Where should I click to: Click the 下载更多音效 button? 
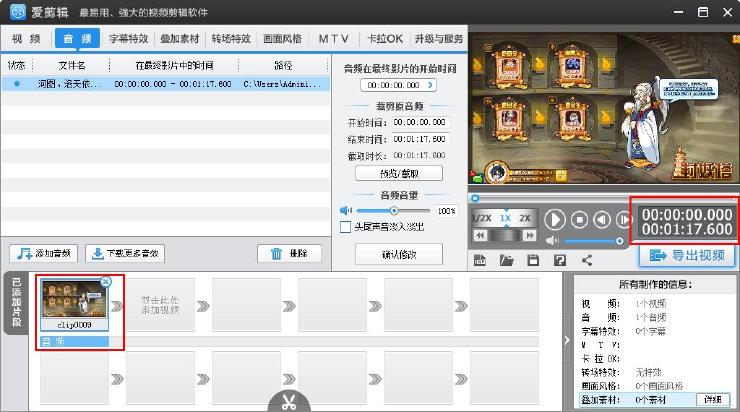125,253
